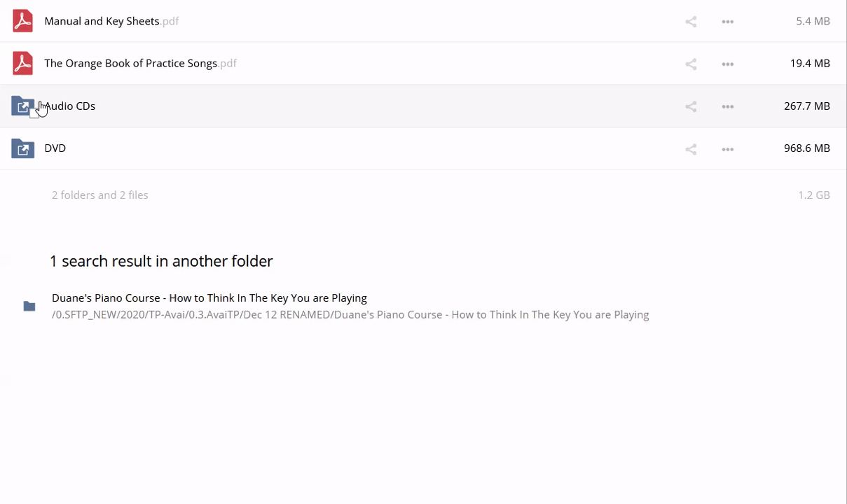The width and height of the screenshot is (847, 504).
Task: Show the more actions menu for Audio CDs
Action: point(727,107)
